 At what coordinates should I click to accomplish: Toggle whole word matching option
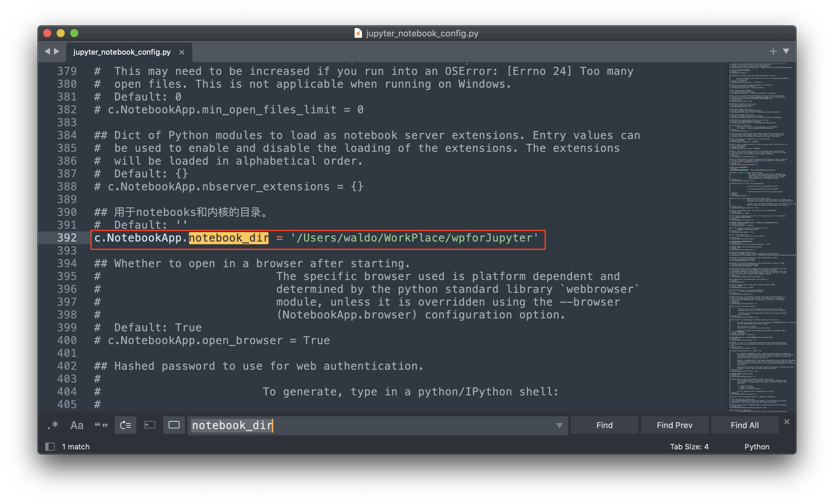101,425
